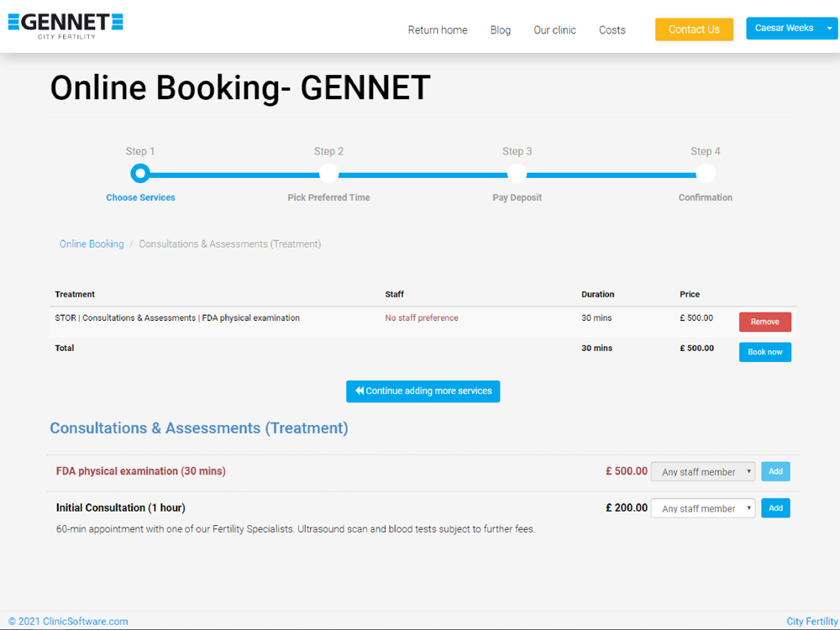Click the GENNET City Fertility logo
Viewport: 840px width, 630px height.
(x=66, y=26)
